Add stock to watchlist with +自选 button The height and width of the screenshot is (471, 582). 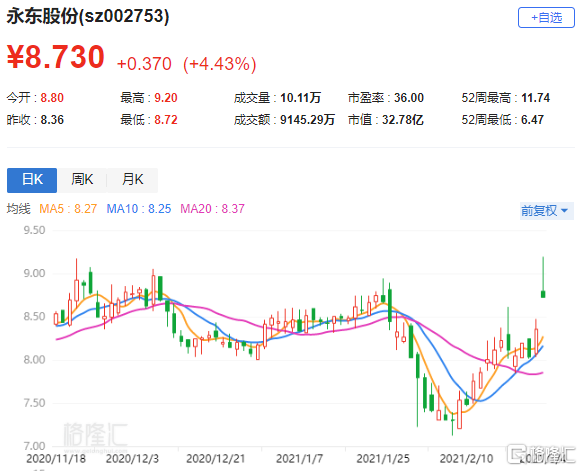[546, 17]
